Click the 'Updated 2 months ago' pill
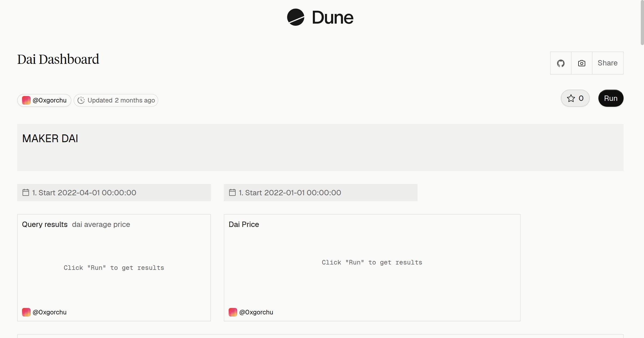This screenshot has height=338, width=644. (x=116, y=100)
